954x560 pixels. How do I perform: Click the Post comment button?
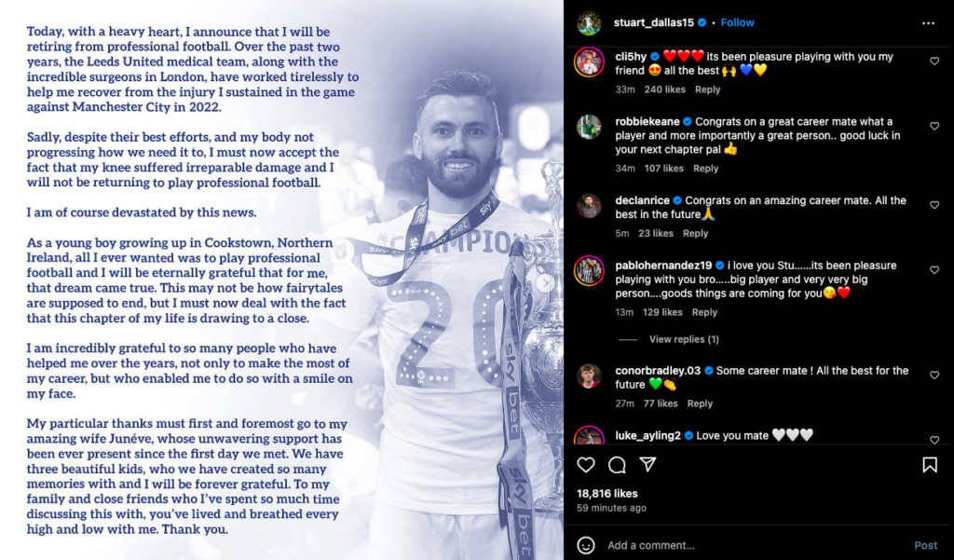[926, 545]
